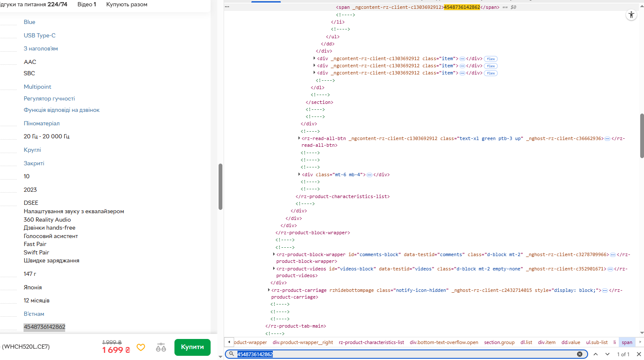Image resolution: width=644 pixels, height=360 pixels.
Task: Close the DevTools search bar
Action: [x=639, y=354]
